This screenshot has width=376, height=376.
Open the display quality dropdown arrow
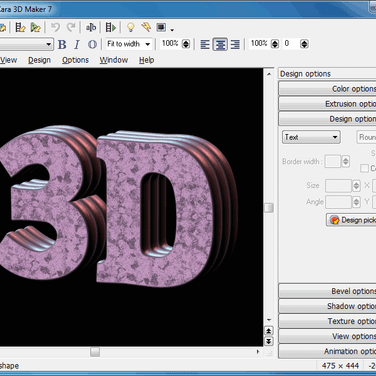pos(172,30)
